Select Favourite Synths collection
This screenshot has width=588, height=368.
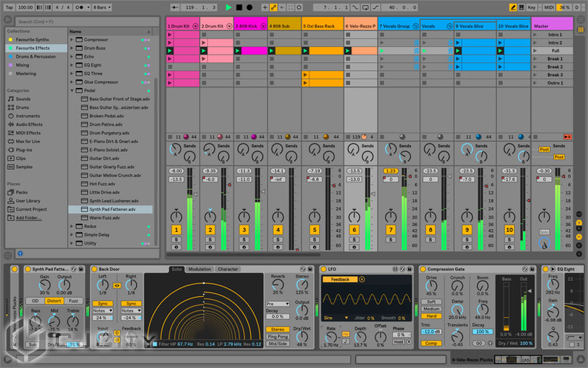tap(32, 40)
